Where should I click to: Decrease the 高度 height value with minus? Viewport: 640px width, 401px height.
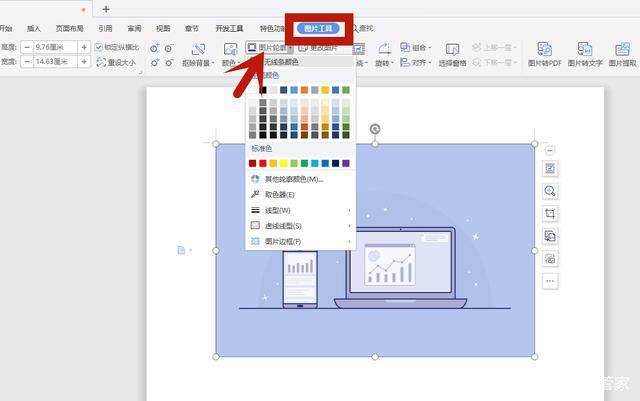[27, 47]
